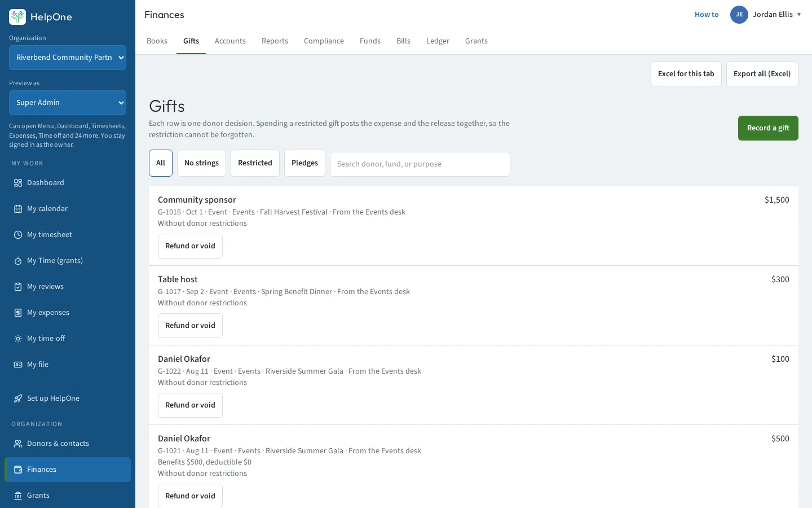Filter gifts by All

161,163
